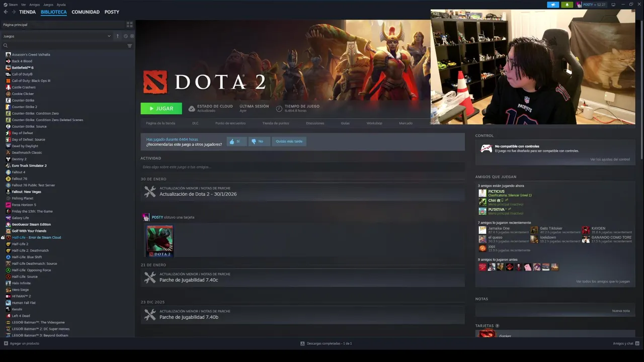Expand the Juegos collection dropdown
The image size is (644, 362).
click(x=109, y=36)
